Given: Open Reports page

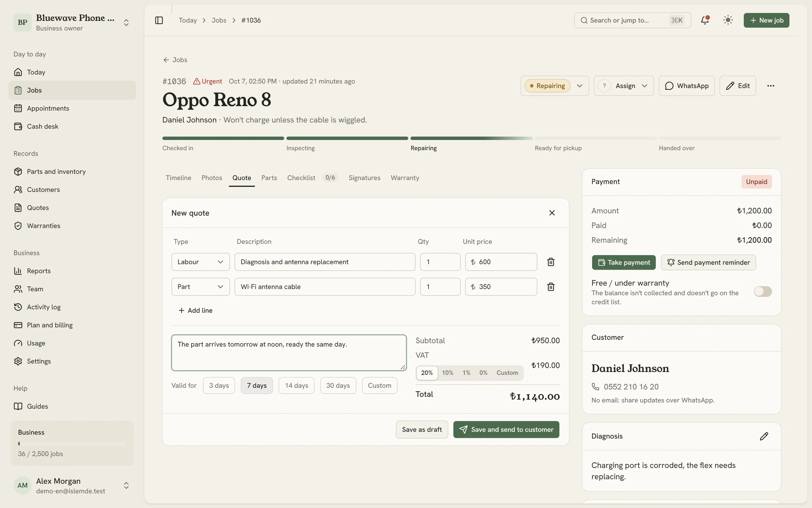Looking at the screenshot, I should pos(72,271).
